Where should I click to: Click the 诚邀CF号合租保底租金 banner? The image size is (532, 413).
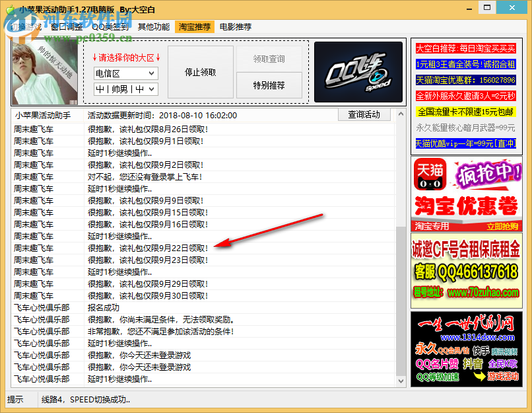pos(467,270)
